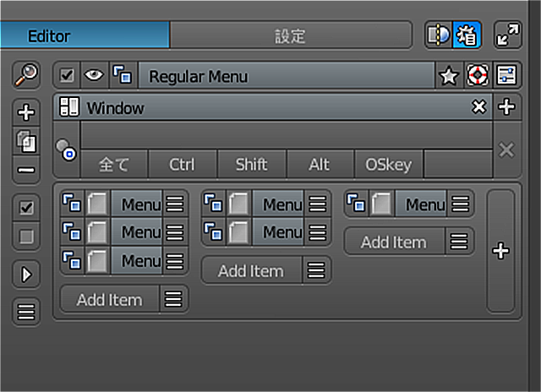Open help via the lifebuoy icon

coord(478,75)
